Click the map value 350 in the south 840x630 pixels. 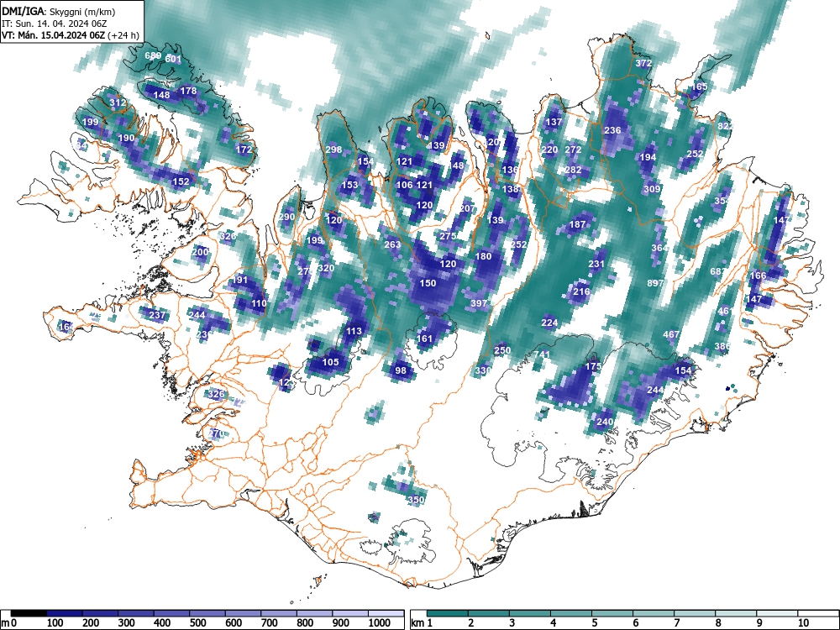416,501
